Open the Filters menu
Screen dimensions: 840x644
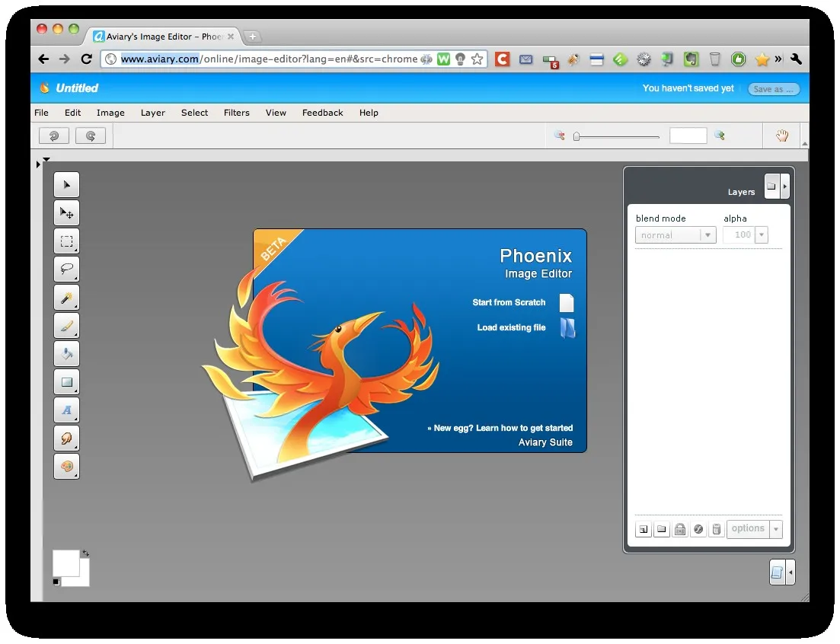(x=236, y=113)
